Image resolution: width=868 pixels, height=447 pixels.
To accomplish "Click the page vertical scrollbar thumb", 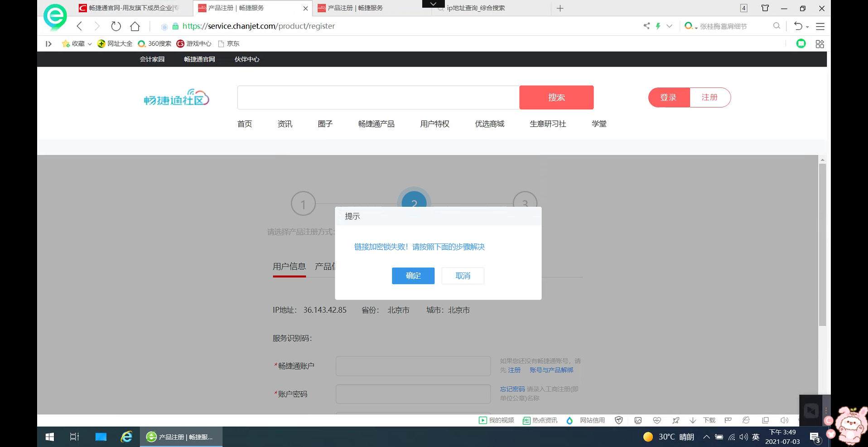I will click(823, 245).
